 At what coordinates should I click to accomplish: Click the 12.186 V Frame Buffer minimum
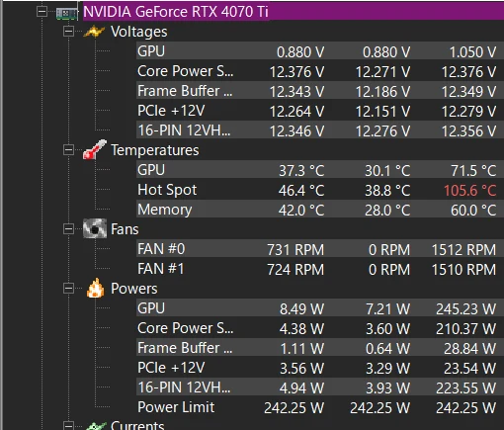383,92
